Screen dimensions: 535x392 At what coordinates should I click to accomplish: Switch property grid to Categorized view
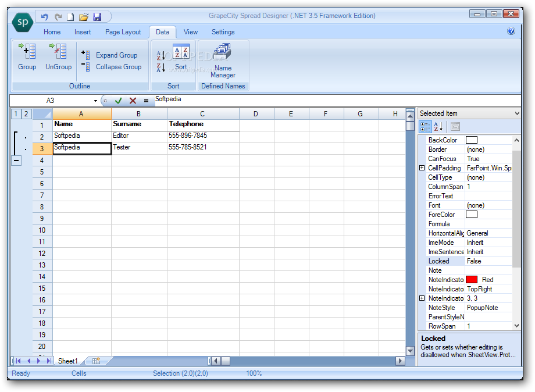coord(425,127)
